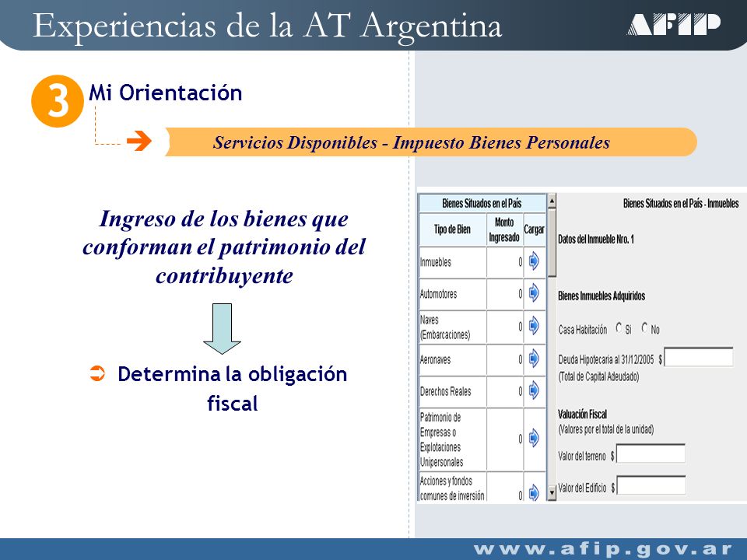747x560 pixels.
Task: Click the 'Cargar' column header
Action: click(x=534, y=229)
